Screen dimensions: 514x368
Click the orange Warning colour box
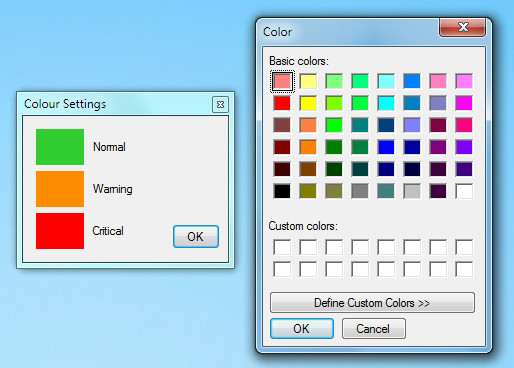(x=60, y=189)
